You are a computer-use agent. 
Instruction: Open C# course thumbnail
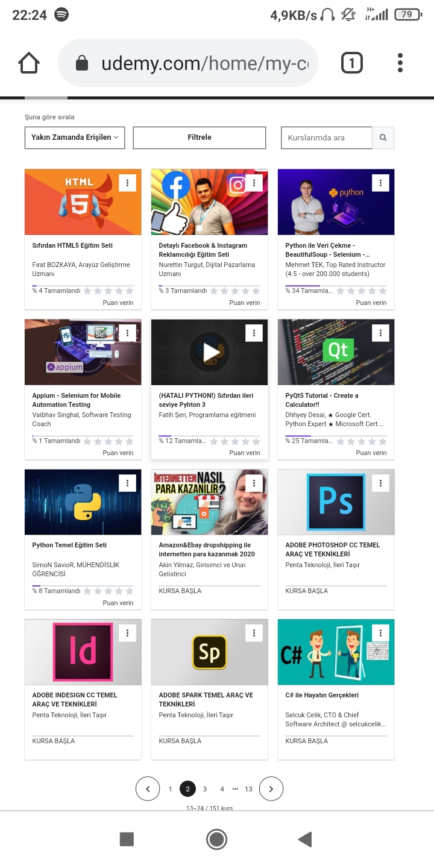pos(336,652)
